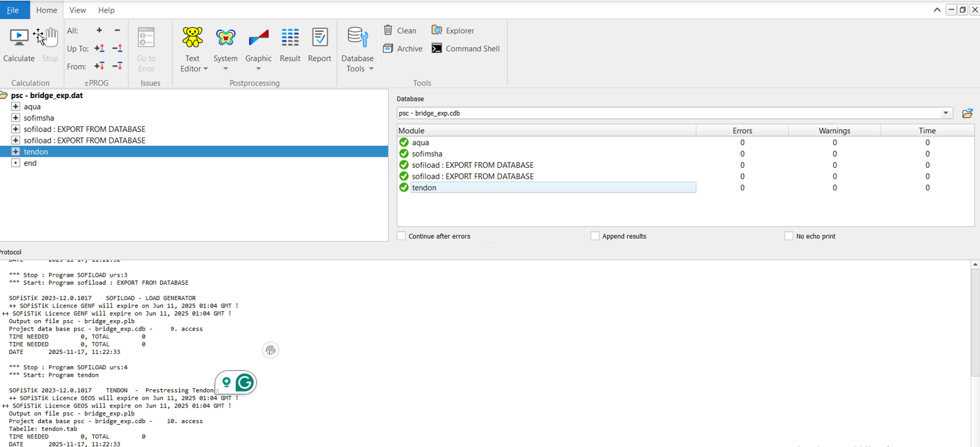Launch the Result viewer icon

pyautogui.click(x=290, y=38)
